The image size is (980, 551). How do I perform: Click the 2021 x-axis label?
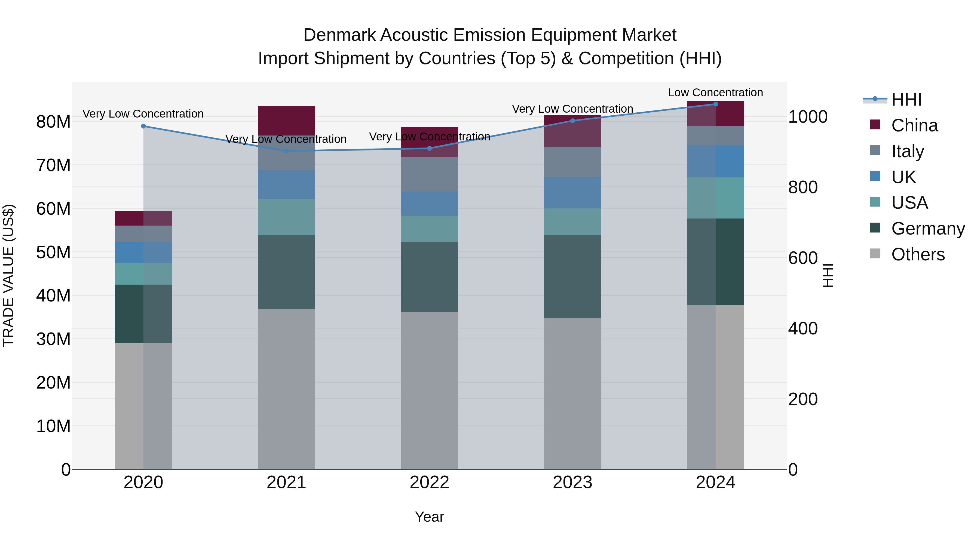click(x=286, y=482)
